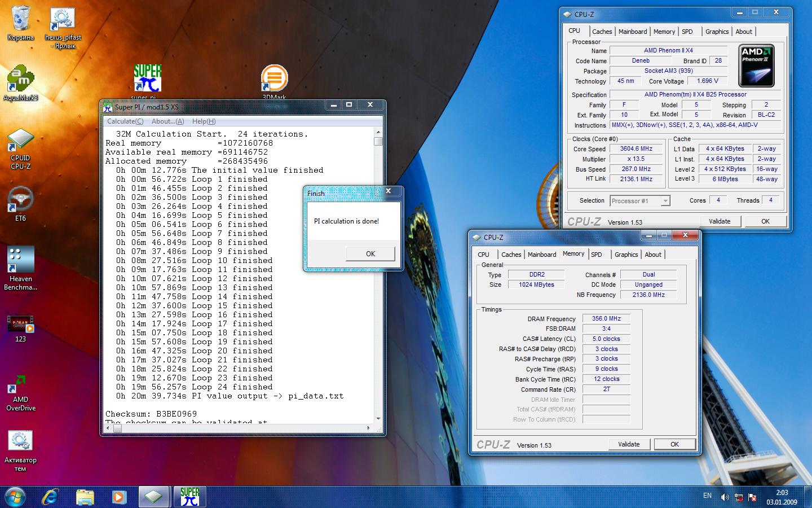The width and height of the screenshot is (812, 508).
Task: Click the NB Frequency 2136.0 MHz value
Action: click(648, 295)
